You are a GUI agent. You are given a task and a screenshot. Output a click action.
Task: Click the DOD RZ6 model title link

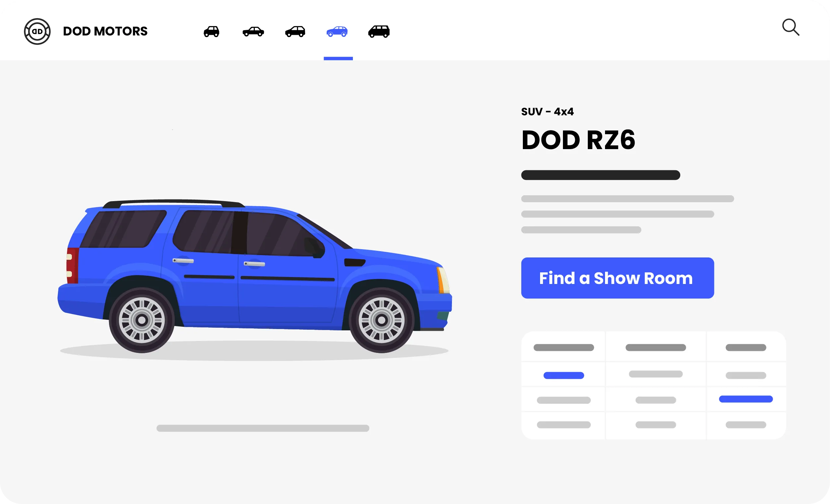(578, 140)
